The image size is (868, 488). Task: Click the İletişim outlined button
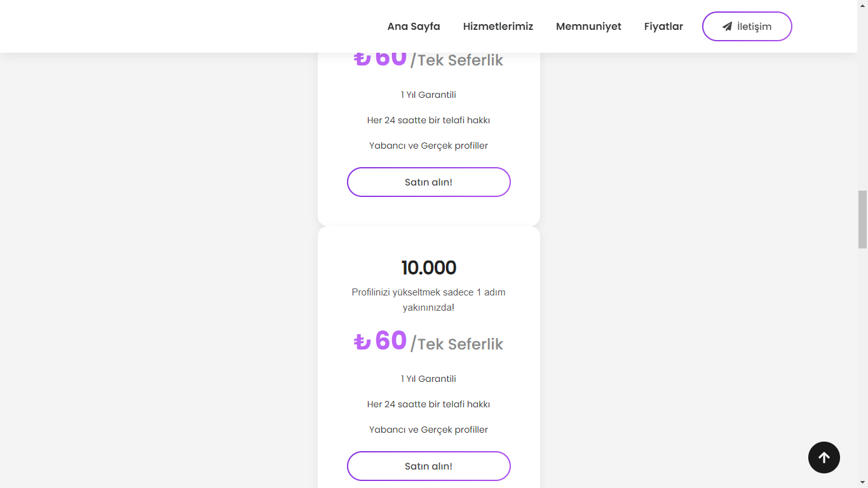[747, 27]
